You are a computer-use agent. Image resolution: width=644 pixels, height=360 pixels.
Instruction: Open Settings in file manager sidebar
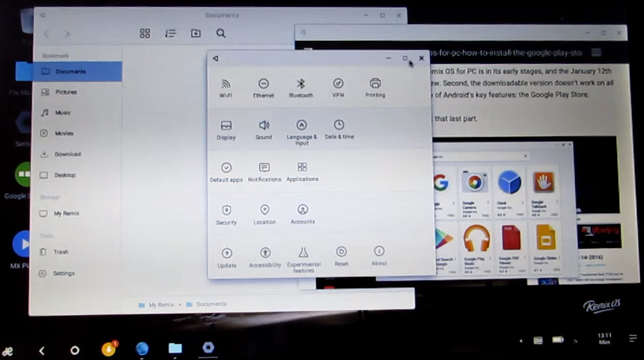coord(76,274)
